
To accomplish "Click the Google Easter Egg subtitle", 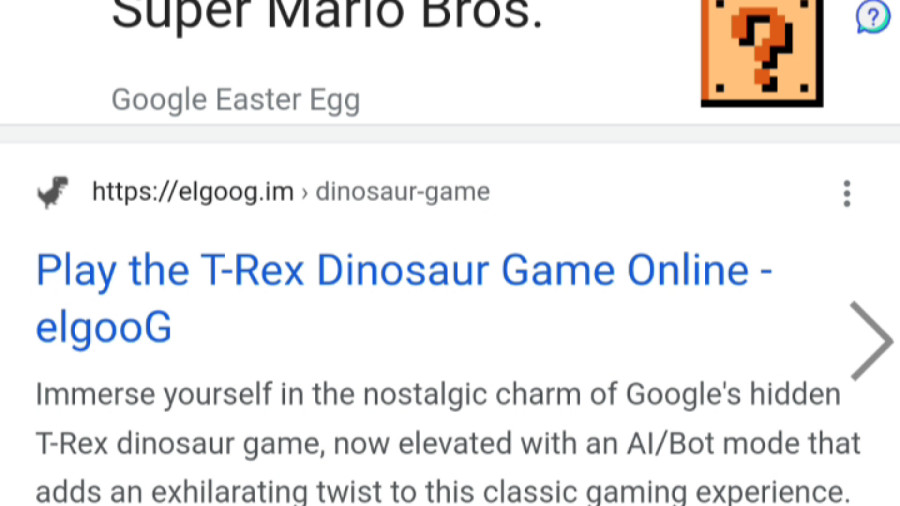I will pos(236,100).
